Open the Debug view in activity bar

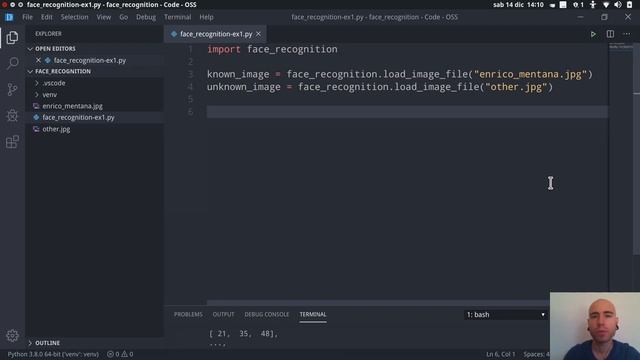(12, 116)
